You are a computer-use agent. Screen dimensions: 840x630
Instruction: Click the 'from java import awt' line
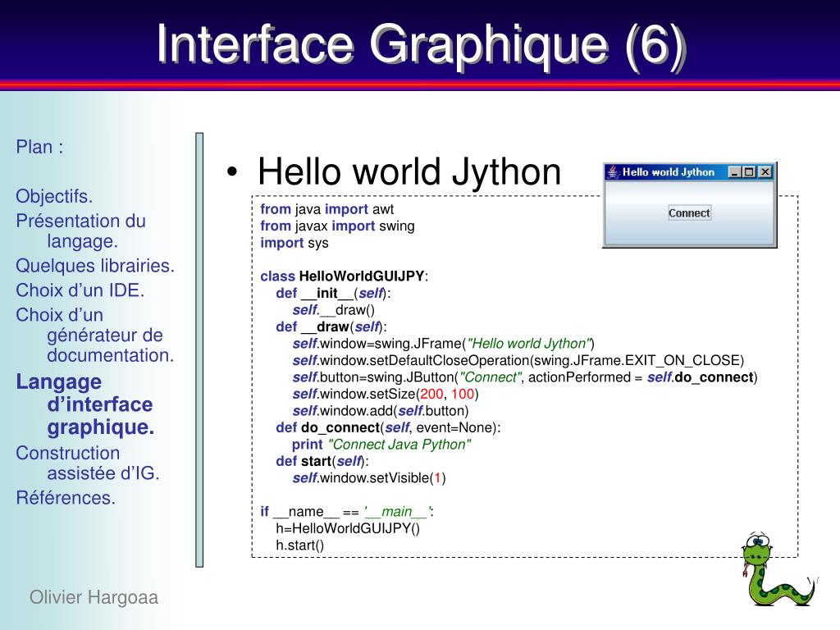pos(326,209)
